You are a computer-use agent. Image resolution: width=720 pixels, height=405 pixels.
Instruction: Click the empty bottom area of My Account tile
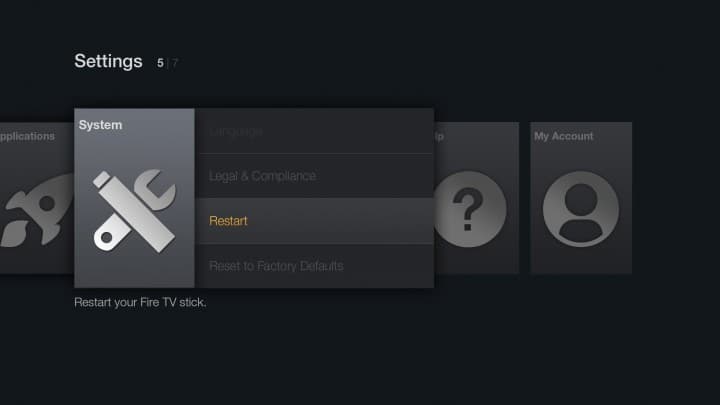580,262
